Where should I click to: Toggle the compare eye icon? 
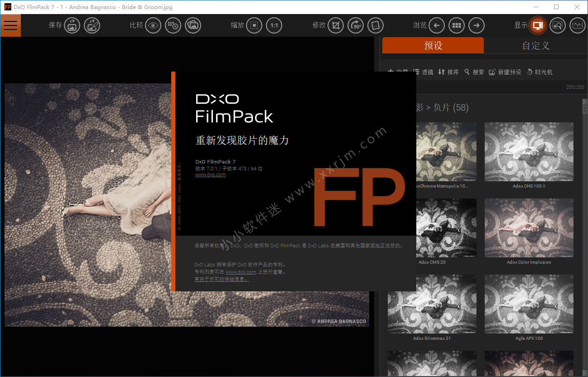coord(154,25)
